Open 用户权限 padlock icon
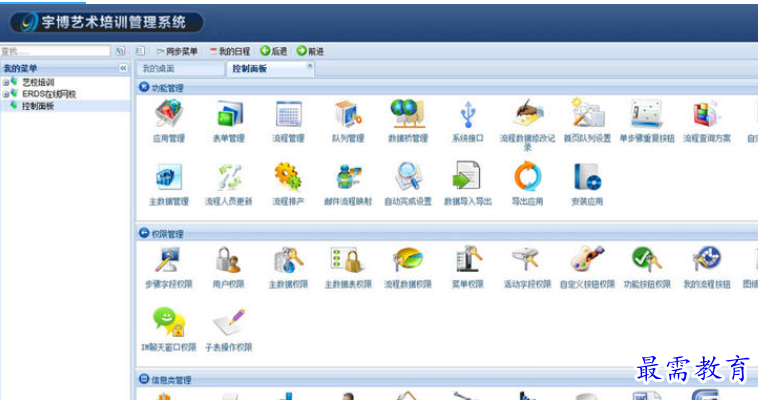Image resolution: width=758 pixels, height=400 pixels. [x=228, y=260]
